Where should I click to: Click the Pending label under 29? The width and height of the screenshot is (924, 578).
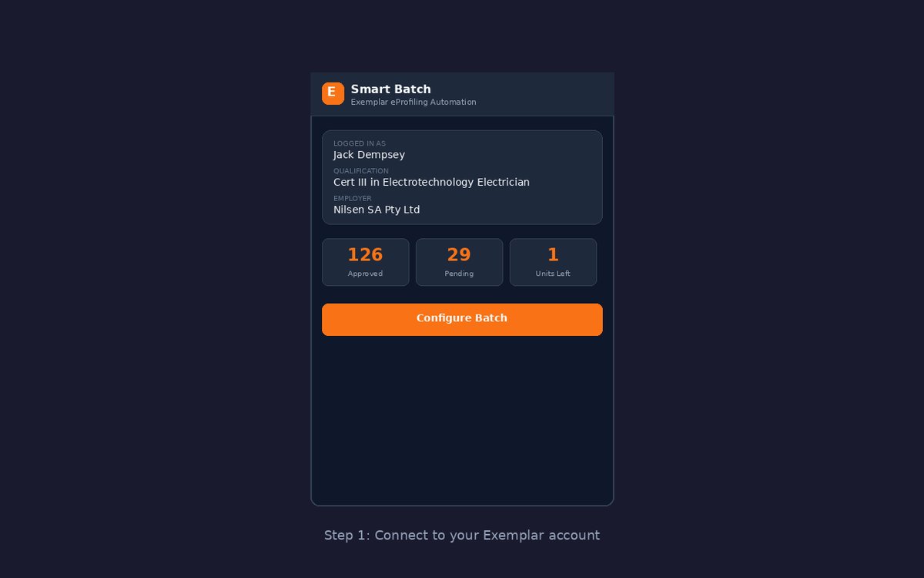[x=459, y=274]
